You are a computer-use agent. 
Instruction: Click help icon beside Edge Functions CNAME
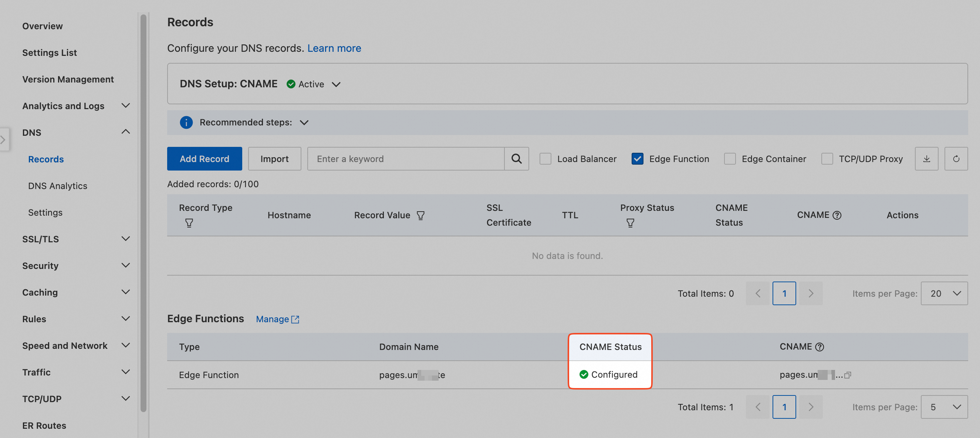(820, 347)
